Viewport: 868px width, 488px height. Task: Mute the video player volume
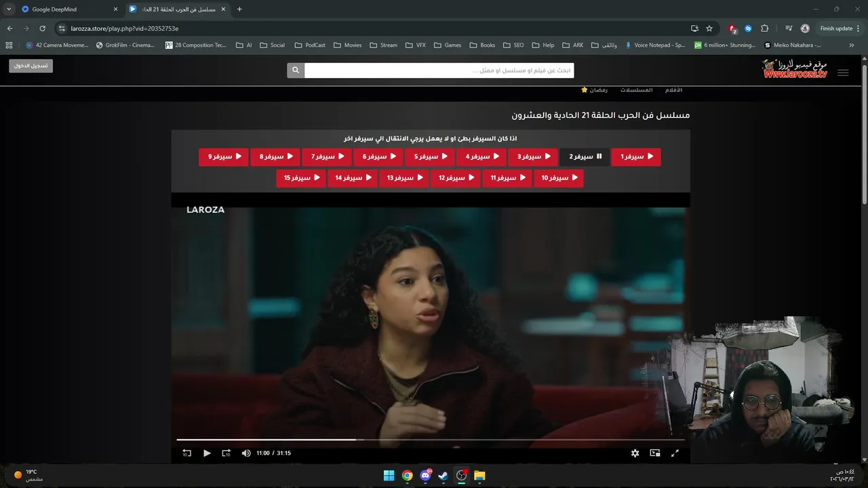tap(246, 453)
